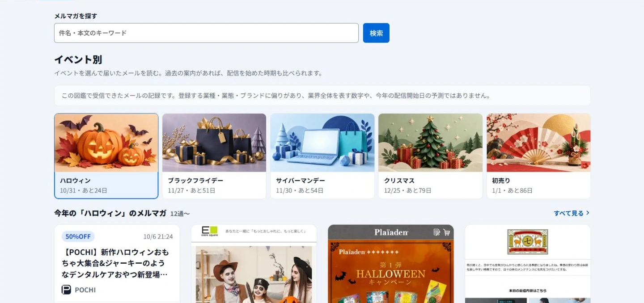Click the Christmas tree image
Viewport: 644px width, 303px height.
point(430,143)
